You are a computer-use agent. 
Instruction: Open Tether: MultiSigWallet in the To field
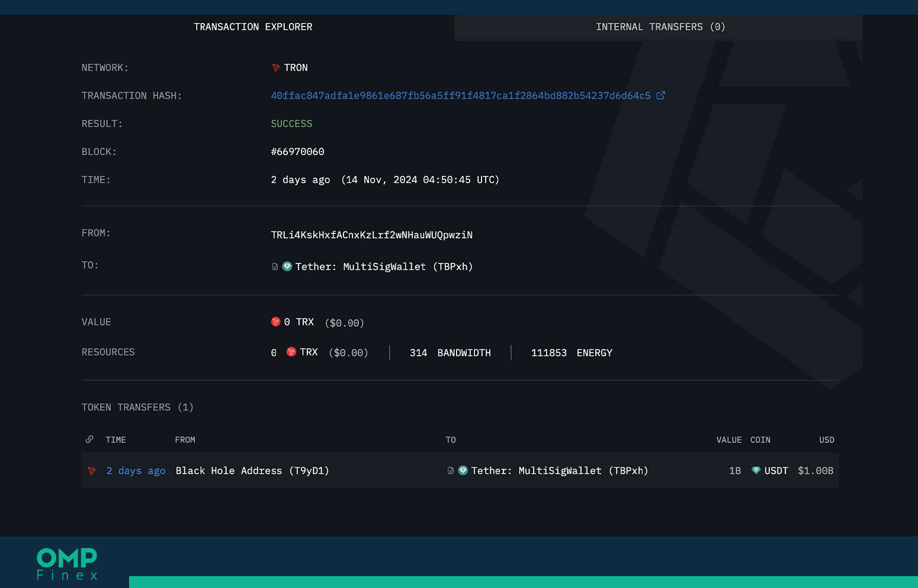point(384,266)
